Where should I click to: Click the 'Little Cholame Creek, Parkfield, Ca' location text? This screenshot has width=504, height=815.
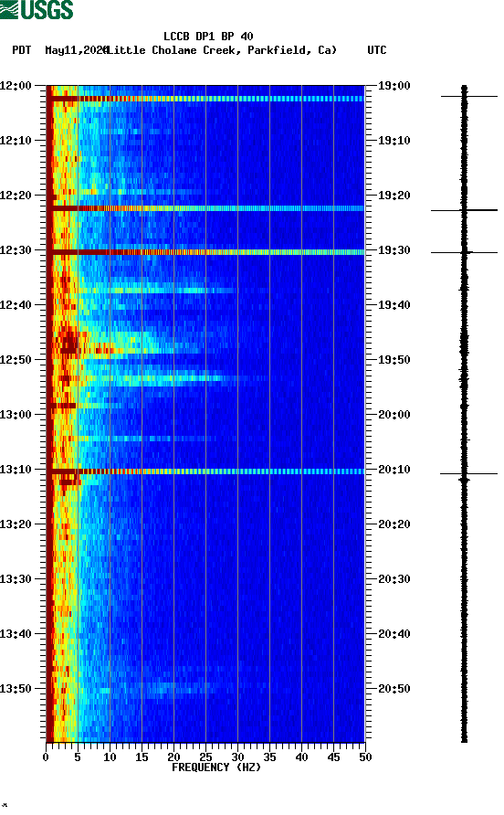click(221, 50)
